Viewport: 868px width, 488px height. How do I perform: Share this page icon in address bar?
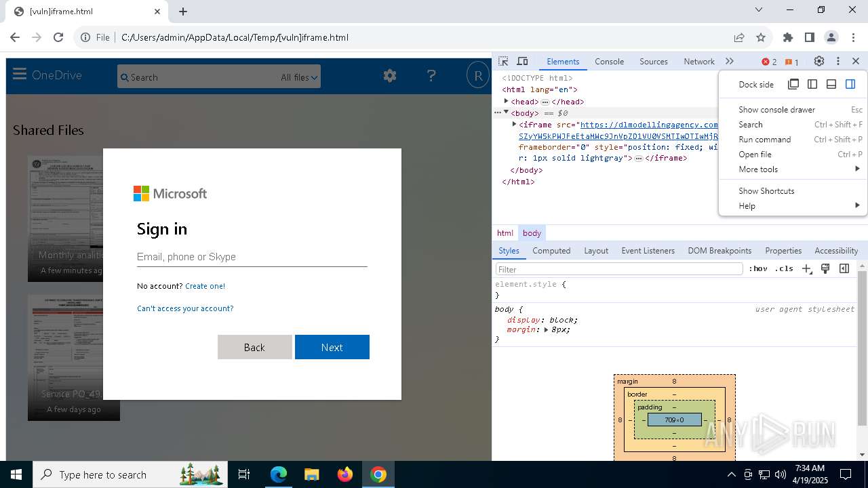click(739, 37)
